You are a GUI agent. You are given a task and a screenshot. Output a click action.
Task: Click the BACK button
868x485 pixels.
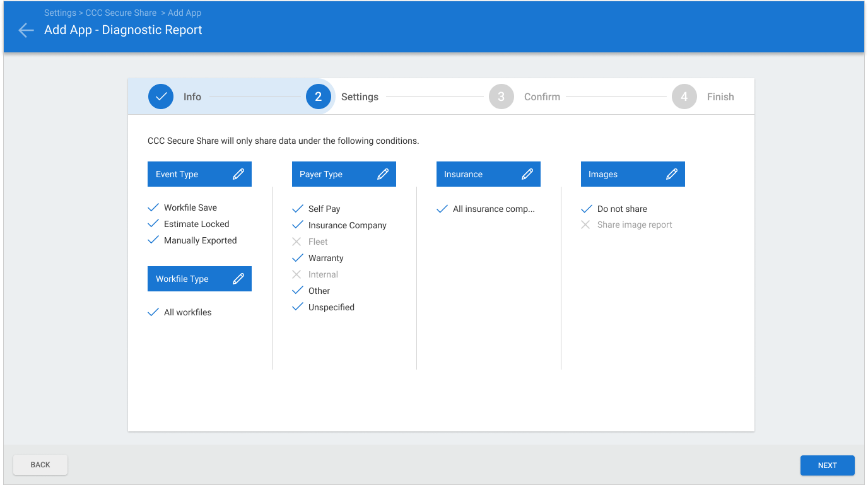pyautogui.click(x=40, y=465)
